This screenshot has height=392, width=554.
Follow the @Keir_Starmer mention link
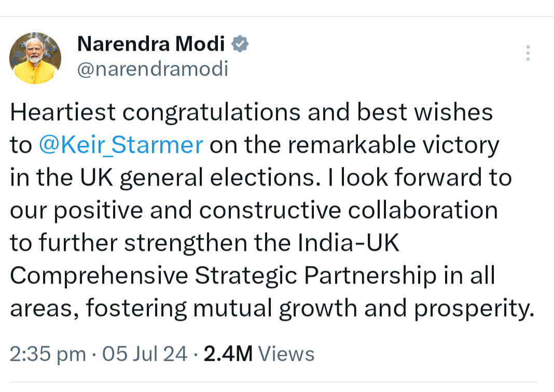(121, 145)
